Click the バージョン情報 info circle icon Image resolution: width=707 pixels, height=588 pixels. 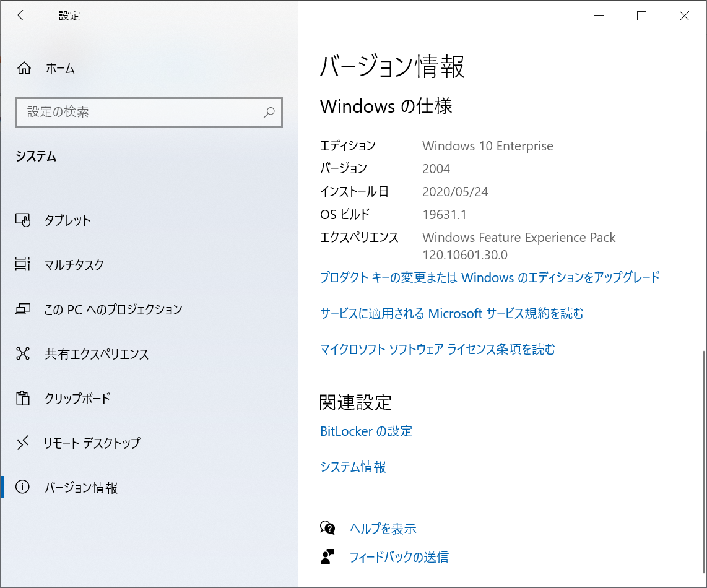pyautogui.click(x=22, y=487)
